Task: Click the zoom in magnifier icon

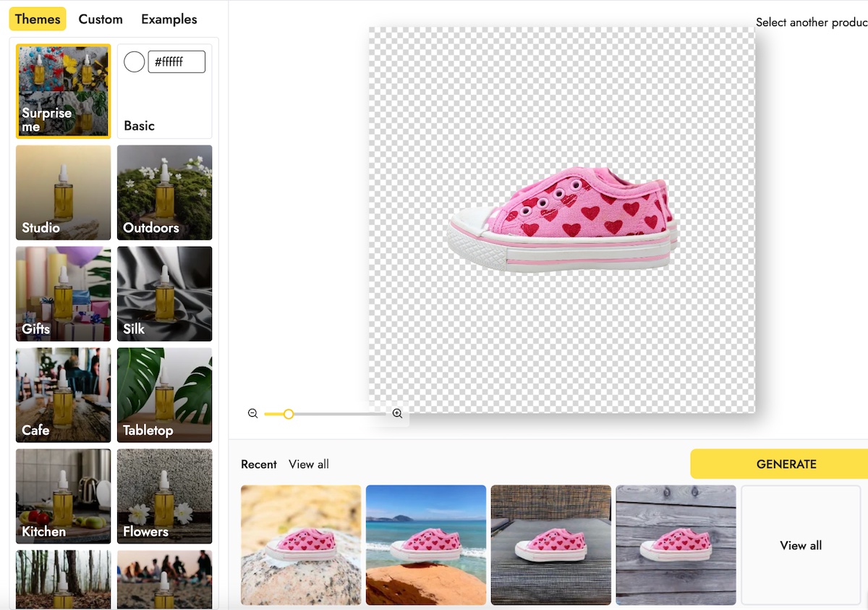Action: point(397,414)
